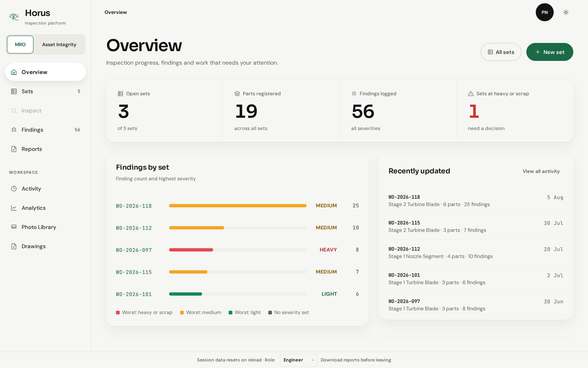
Task: Click the Parts registered layers icon
Action: [x=237, y=94]
